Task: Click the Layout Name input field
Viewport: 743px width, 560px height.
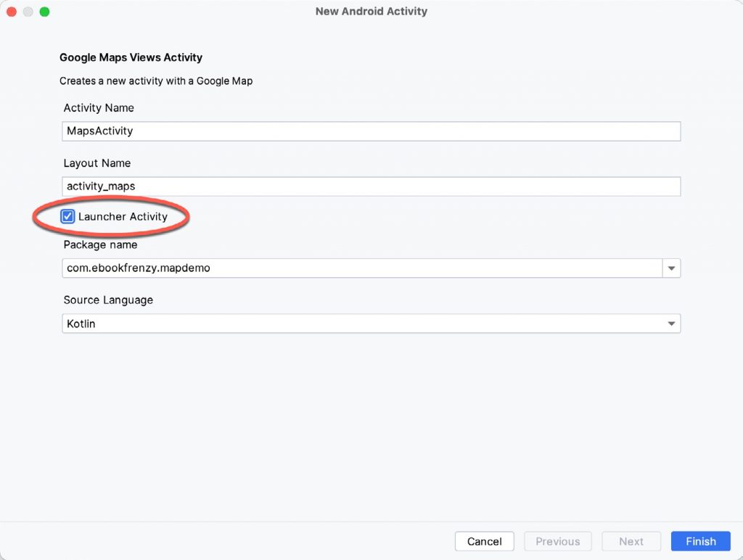Action: (290, 186)
